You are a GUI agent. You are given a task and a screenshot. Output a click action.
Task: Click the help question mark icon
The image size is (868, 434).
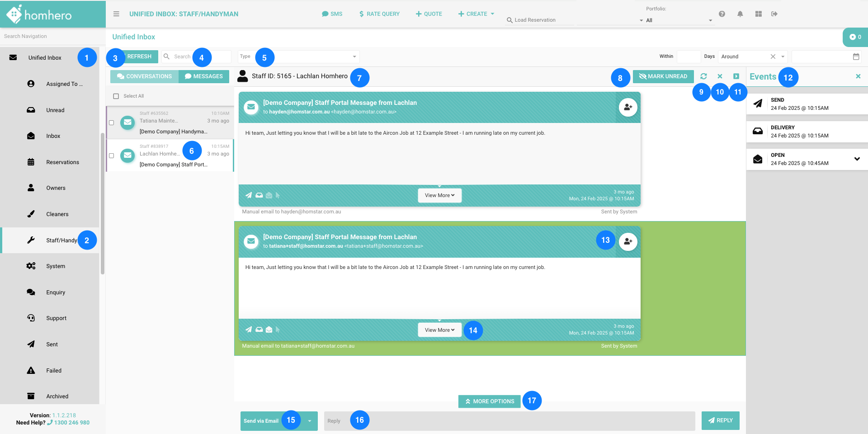(722, 14)
